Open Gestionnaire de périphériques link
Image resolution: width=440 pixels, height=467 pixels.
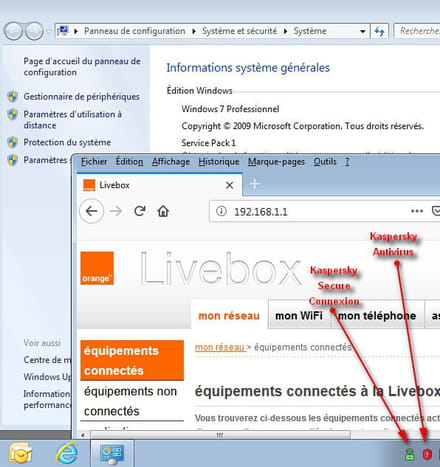pyautogui.click(x=82, y=97)
